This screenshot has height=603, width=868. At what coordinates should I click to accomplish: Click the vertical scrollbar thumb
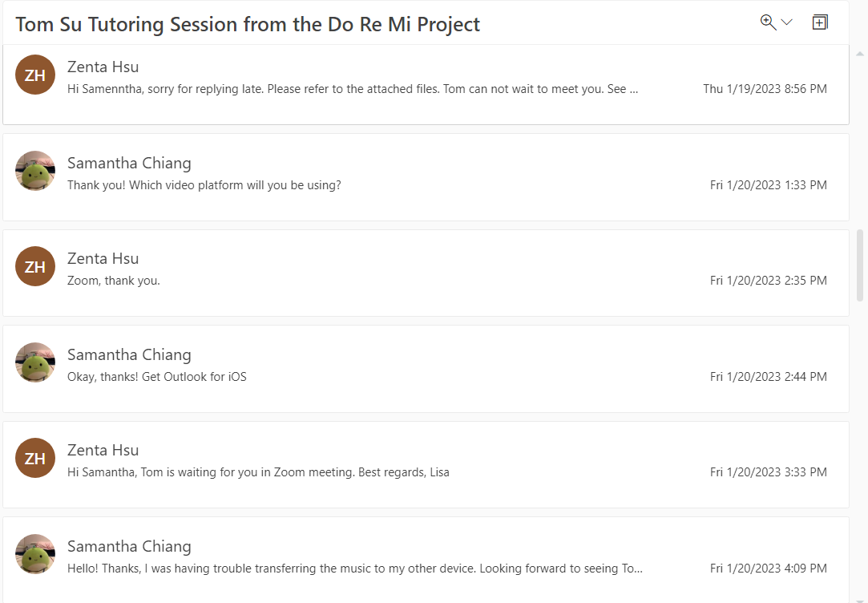point(861,265)
